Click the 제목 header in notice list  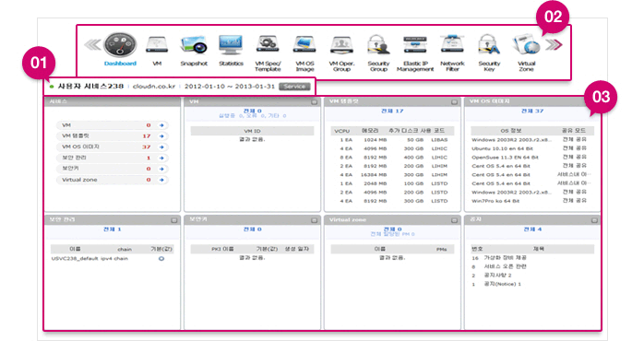pyautogui.click(x=539, y=249)
